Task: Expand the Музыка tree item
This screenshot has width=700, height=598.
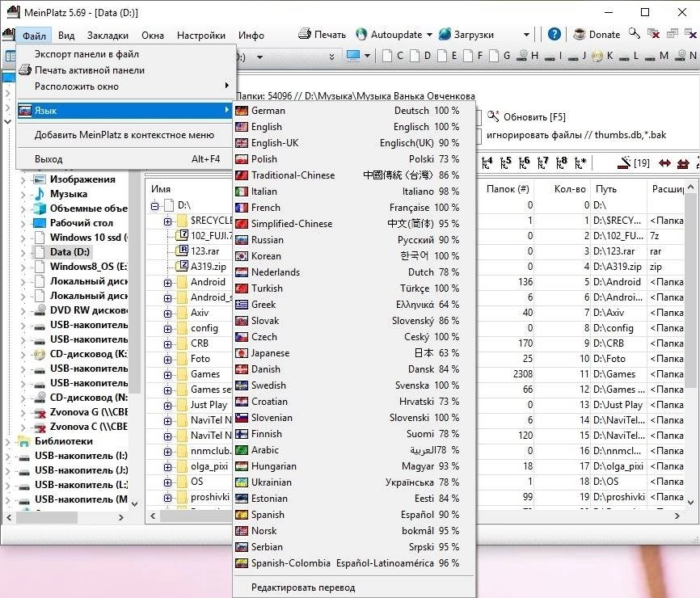Action: (x=23, y=194)
